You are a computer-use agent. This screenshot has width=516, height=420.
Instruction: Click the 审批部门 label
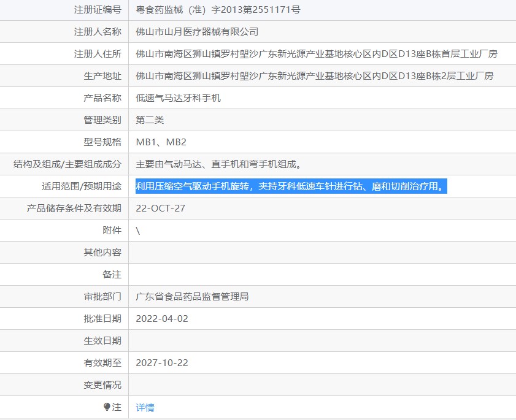click(102, 297)
